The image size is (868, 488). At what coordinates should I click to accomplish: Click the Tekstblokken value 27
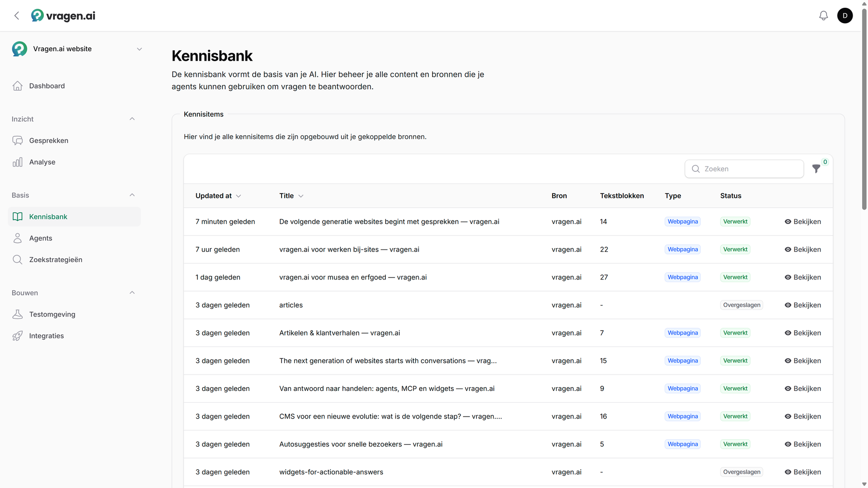pos(604,278)
